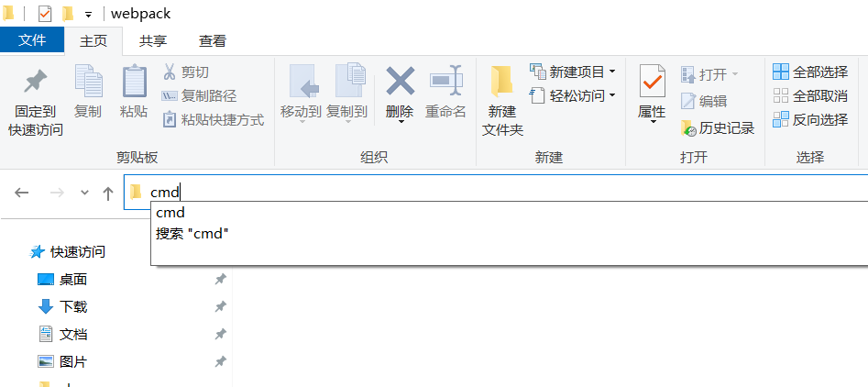Click the 删除 red X icon
Screen dimensions: 868x387
click(x=400, y=82)
